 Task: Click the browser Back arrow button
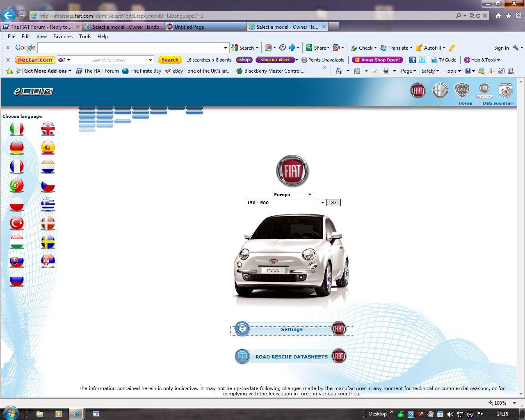coord(8,16)
